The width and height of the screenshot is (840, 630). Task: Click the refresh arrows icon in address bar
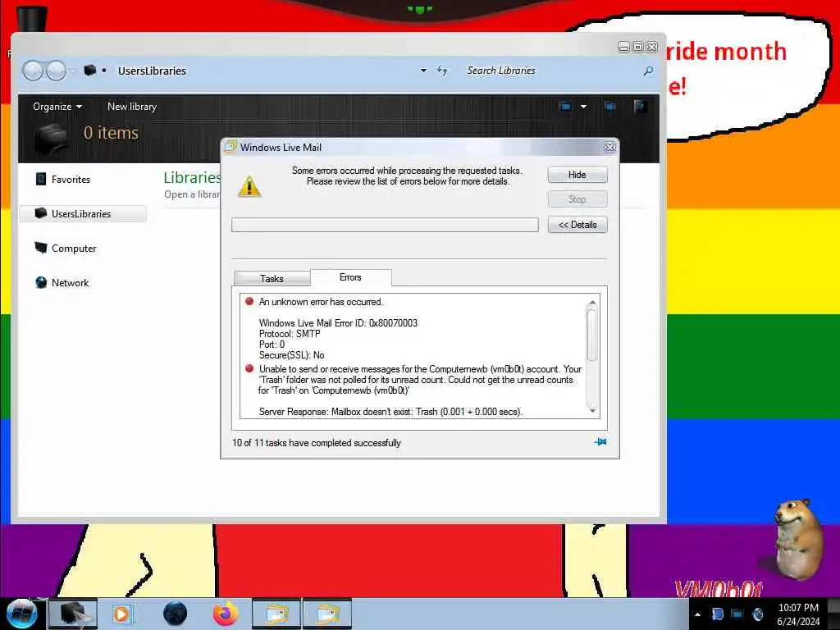[442, 71]
